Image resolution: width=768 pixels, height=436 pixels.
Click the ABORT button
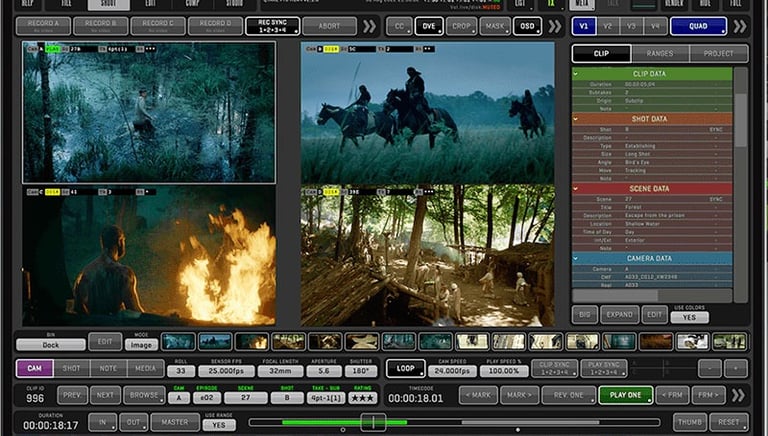click(x=329, y=26)
